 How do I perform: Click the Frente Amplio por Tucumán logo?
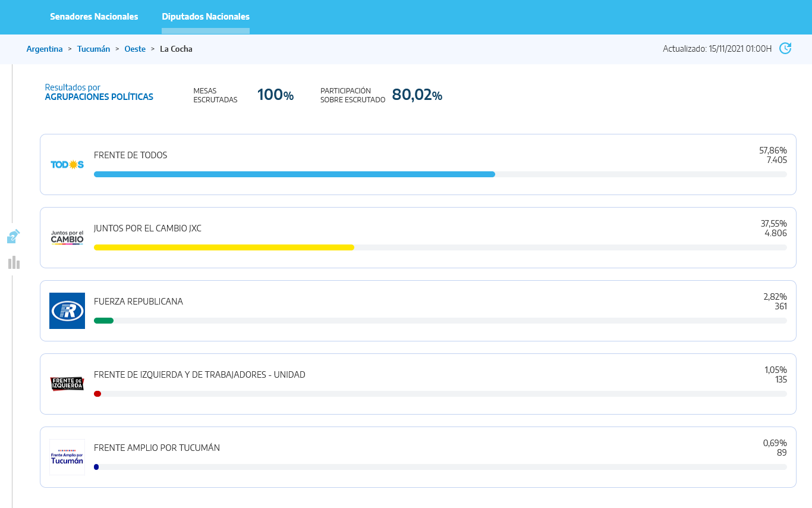67,457
